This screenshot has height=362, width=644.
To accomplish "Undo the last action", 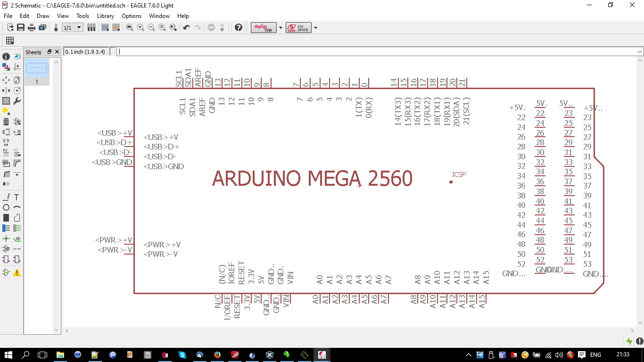I will click(187, 27).
